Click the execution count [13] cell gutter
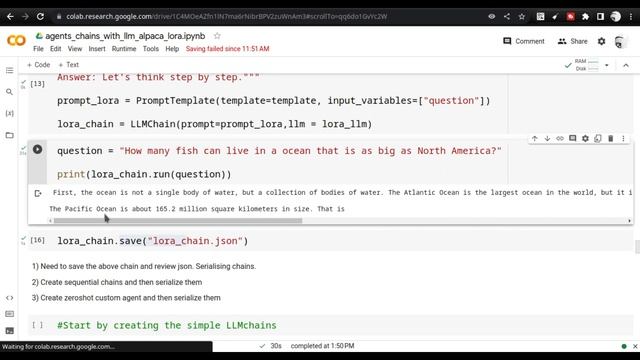This screenshot has width=640, height=360. coord(37,84)
